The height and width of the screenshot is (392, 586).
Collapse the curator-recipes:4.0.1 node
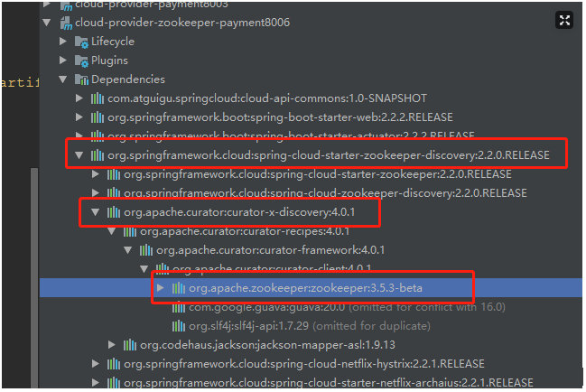click(112, 231)
